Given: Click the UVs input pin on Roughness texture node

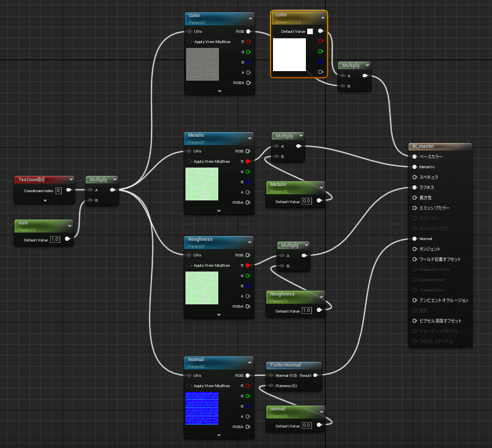Looking at the screenshot, I should (x=190, y=255).
